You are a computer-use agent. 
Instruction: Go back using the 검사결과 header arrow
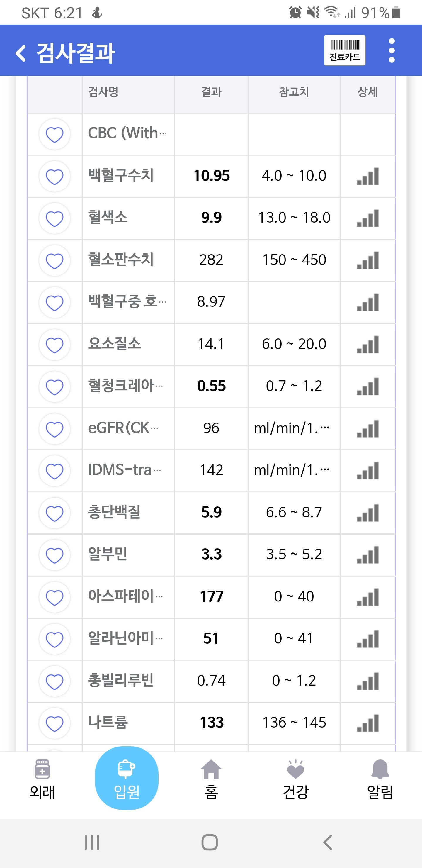click(x=21, y=53)
